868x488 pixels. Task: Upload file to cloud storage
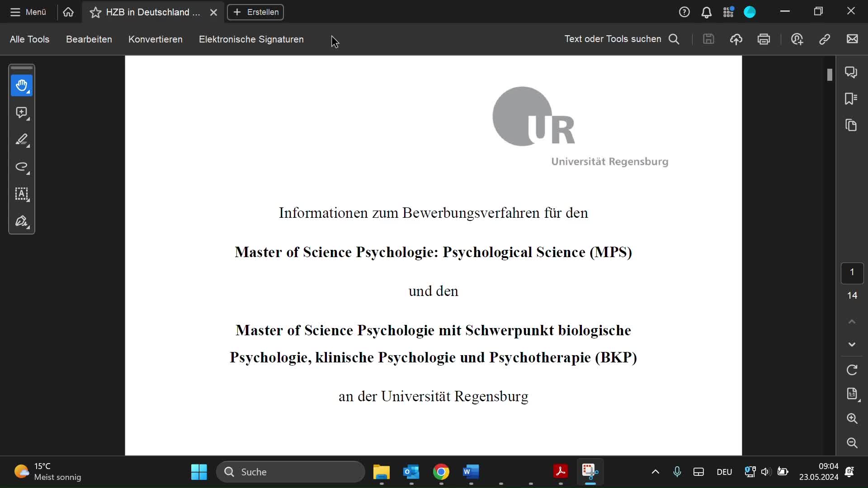click(736, 39)
